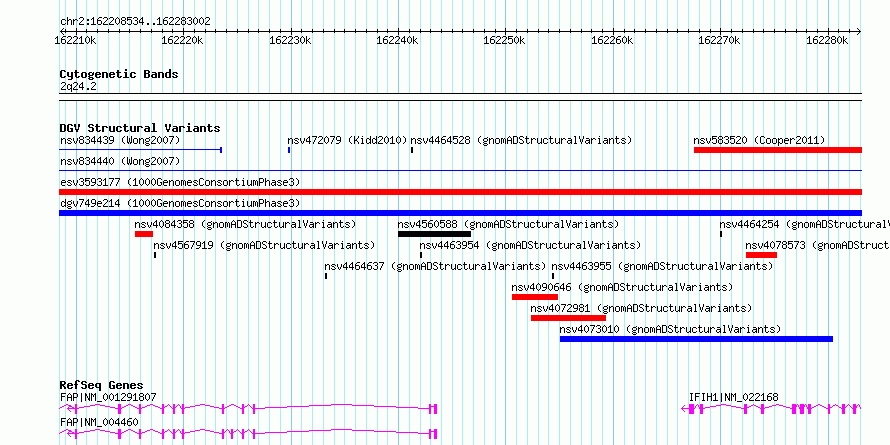Click the red nsv4072981 variant bar
The width and height of the screenshot is (890, 445).
click(x=568, y=318)
